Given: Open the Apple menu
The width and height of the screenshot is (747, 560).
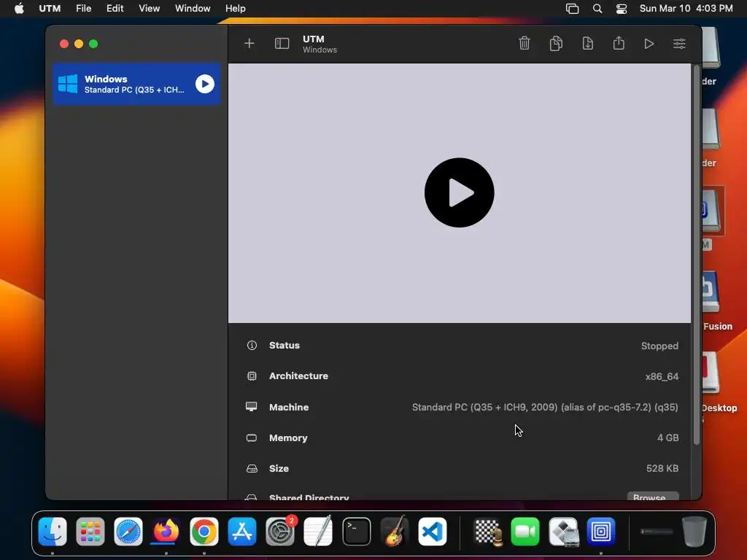Looking at the screenshot, I should pos(19,9).
